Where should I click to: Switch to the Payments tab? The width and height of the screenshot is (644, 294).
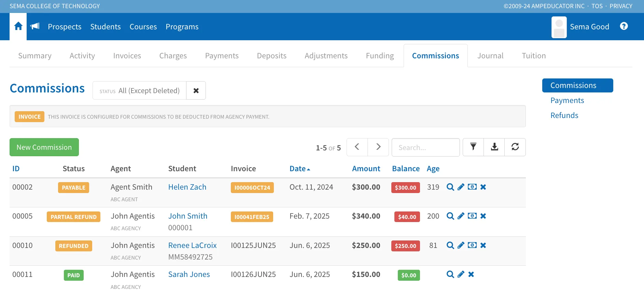pyautogui.click(x=222, y=56)
